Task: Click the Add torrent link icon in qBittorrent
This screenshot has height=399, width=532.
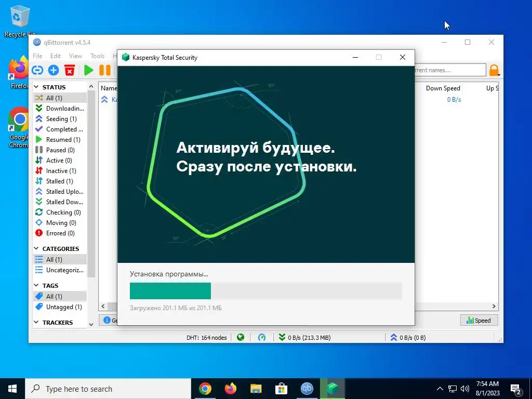Action: coord(37,70)
